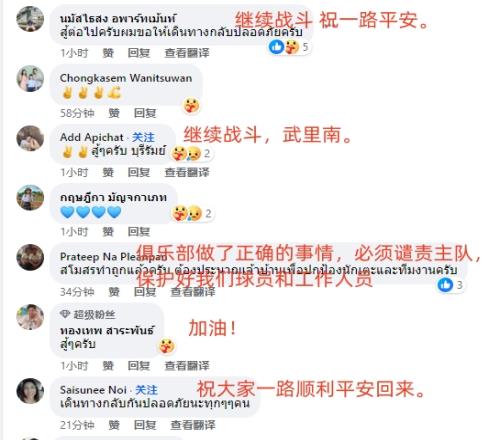Reply to Chongkasem Wanitsuwan's comment
Viewport: 500px width, 440px height.
coord(145,113)
